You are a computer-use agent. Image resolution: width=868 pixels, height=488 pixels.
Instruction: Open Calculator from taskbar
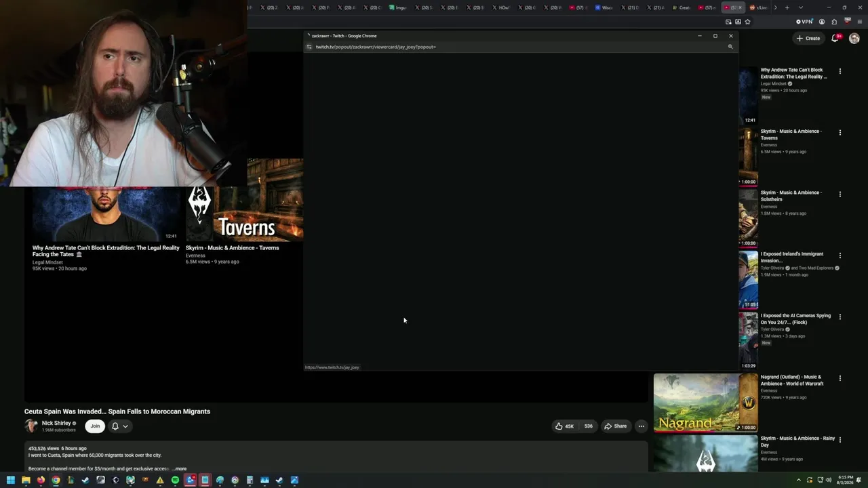click(x=250, y=481)
